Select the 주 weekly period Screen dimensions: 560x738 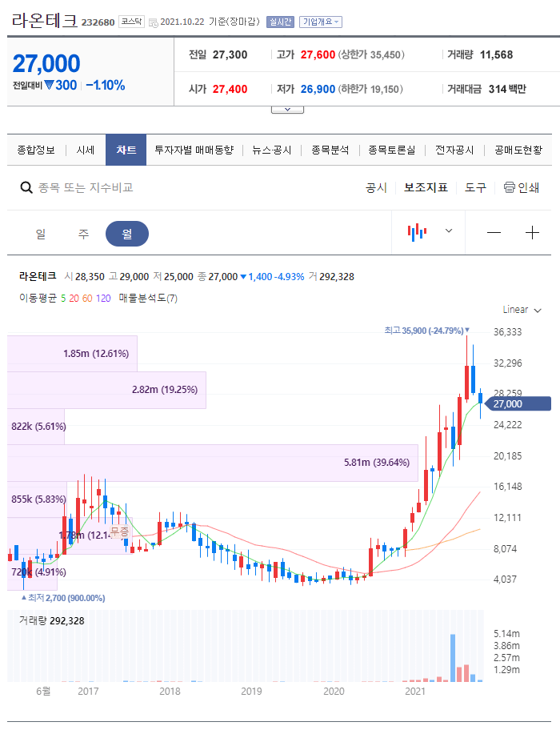(83, 234)
